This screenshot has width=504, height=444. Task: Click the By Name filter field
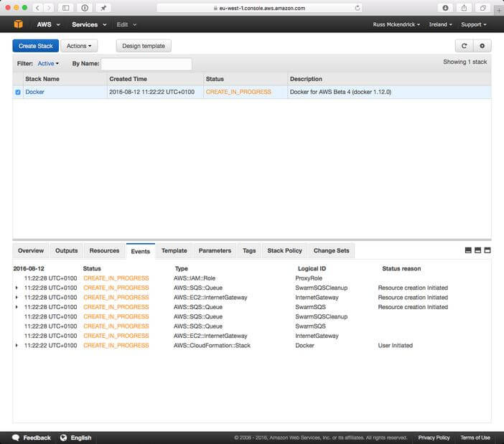tap(146, 64)
